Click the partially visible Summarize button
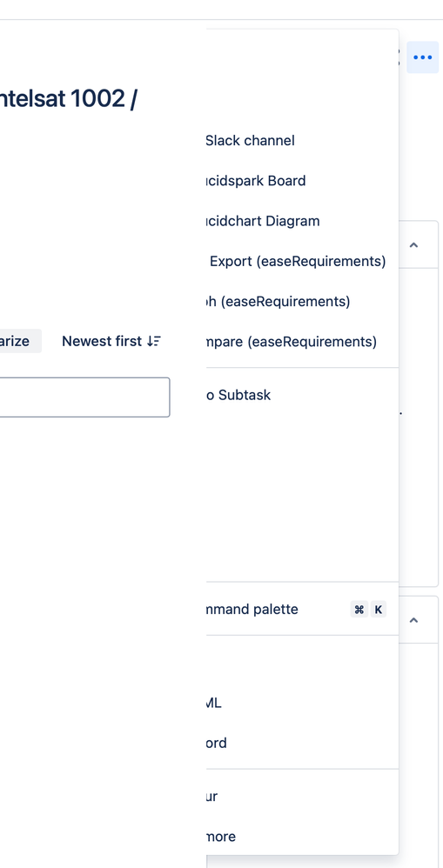The height and width of the screenshot is (868, 443). (x=21, y=341)
